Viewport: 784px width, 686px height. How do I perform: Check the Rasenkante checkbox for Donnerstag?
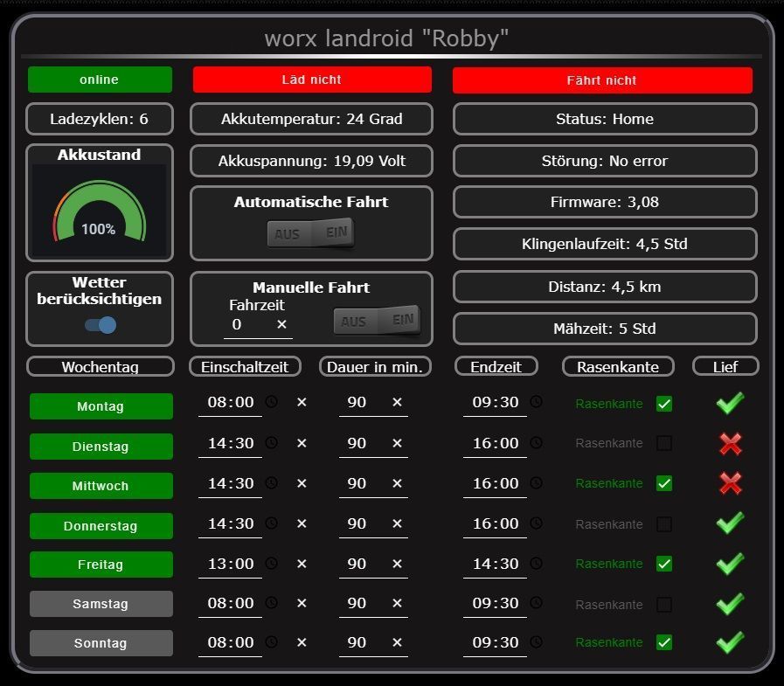[664, 524]
